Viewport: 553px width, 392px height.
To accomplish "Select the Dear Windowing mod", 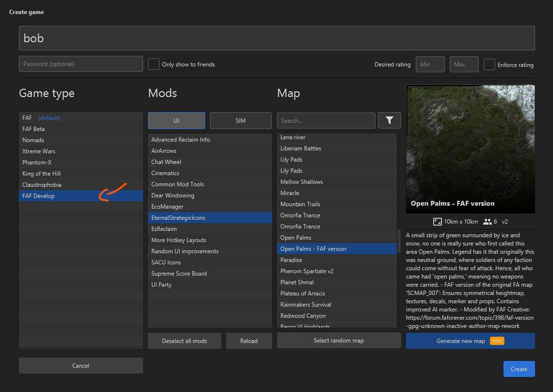I will 210,196.
